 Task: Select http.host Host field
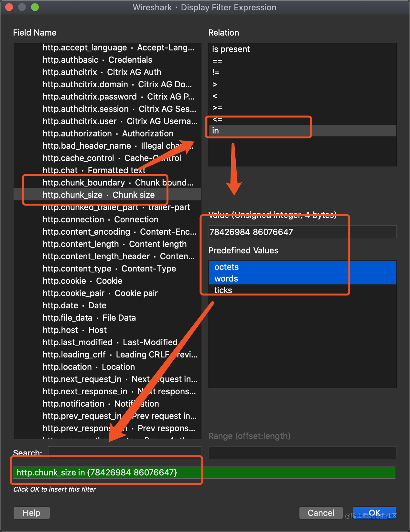pos(107,330)
